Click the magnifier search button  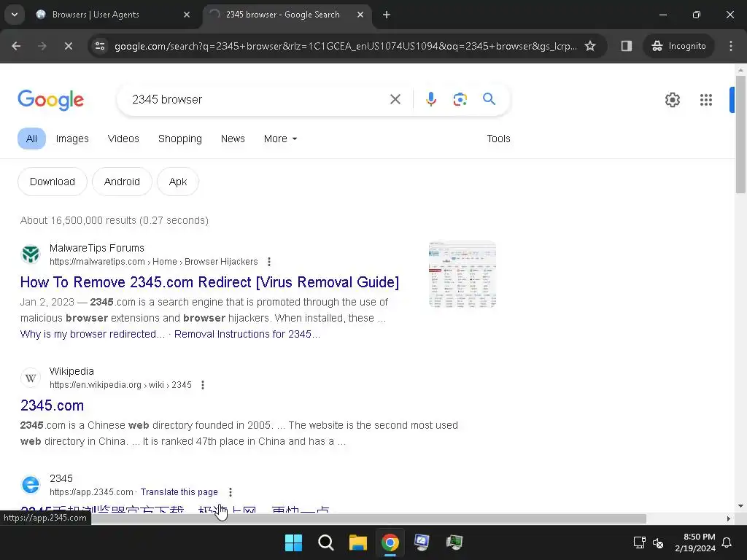[x=489, y=99]
